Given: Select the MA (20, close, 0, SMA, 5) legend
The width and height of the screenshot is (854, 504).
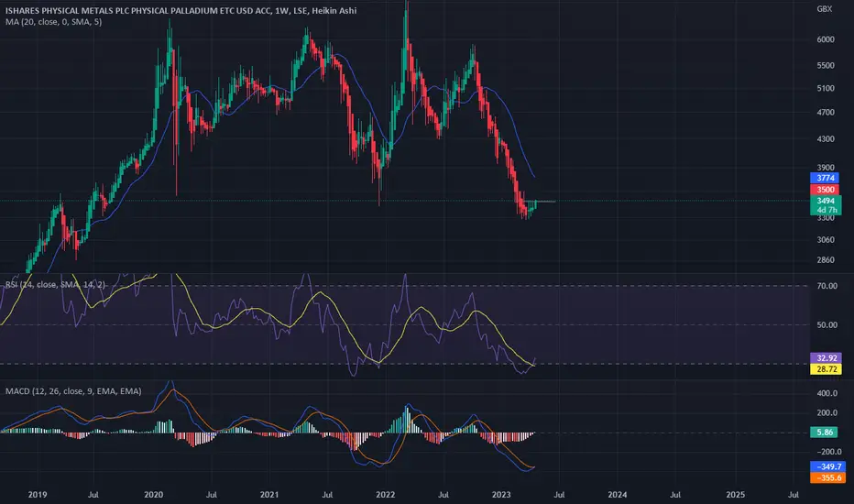Looking at the screenshot, I should 53,22.
